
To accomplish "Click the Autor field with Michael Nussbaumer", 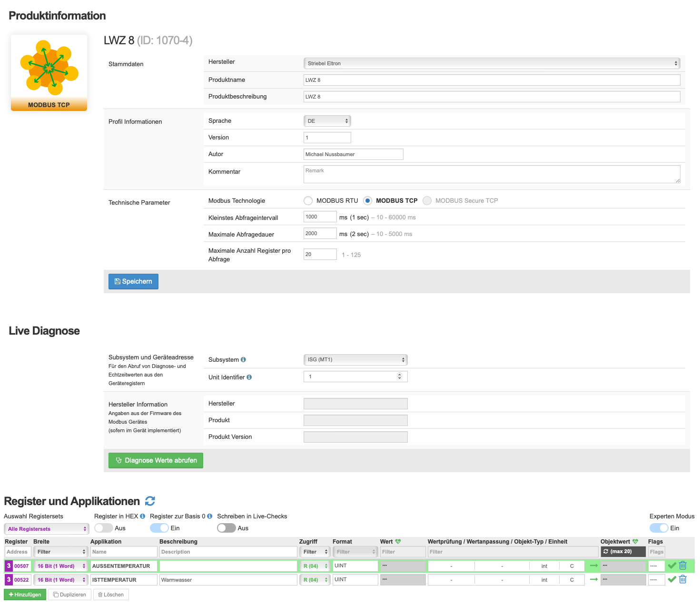I will point(354,154).
